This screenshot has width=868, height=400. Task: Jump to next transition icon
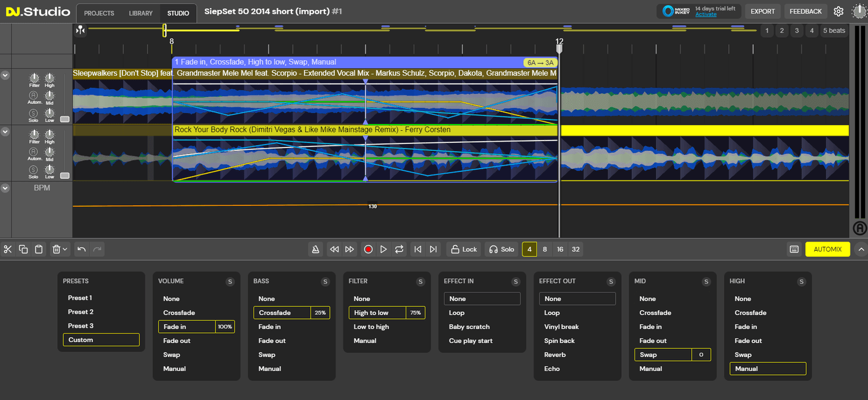click(433, 250)
